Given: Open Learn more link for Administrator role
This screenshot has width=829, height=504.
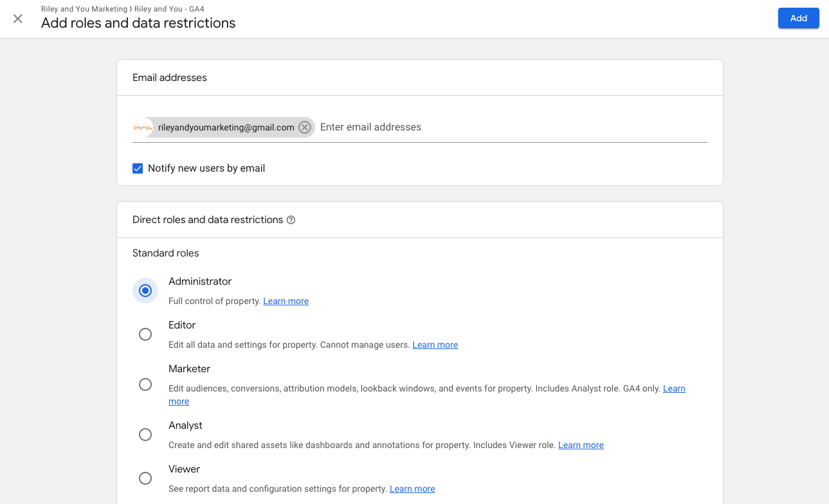Looking at the screenshot, I should pos(286,301).
